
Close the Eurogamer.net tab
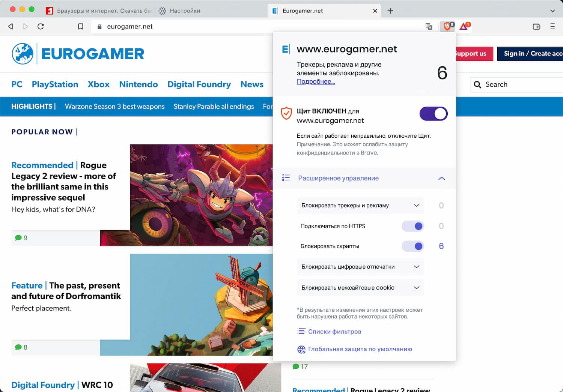tap(375, 11)
